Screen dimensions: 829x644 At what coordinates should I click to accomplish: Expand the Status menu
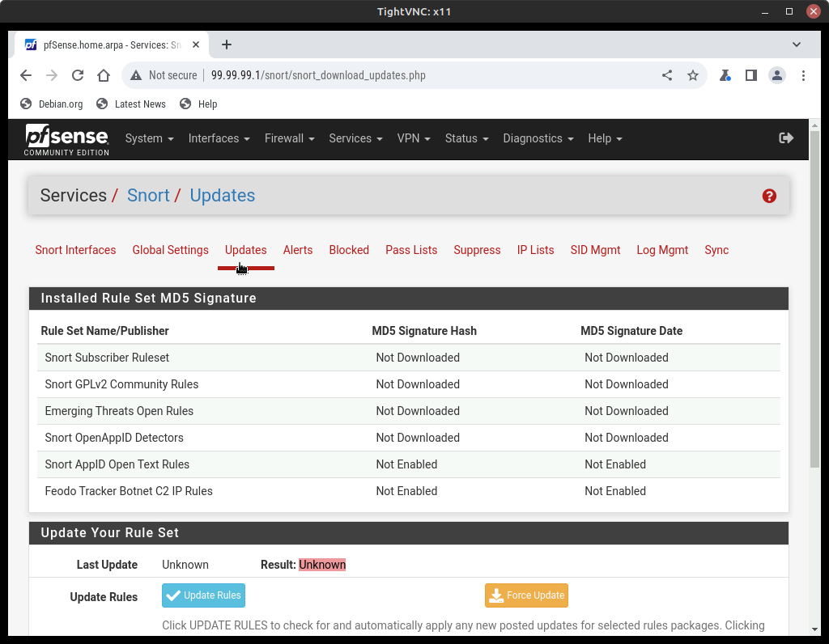(467, 138)
